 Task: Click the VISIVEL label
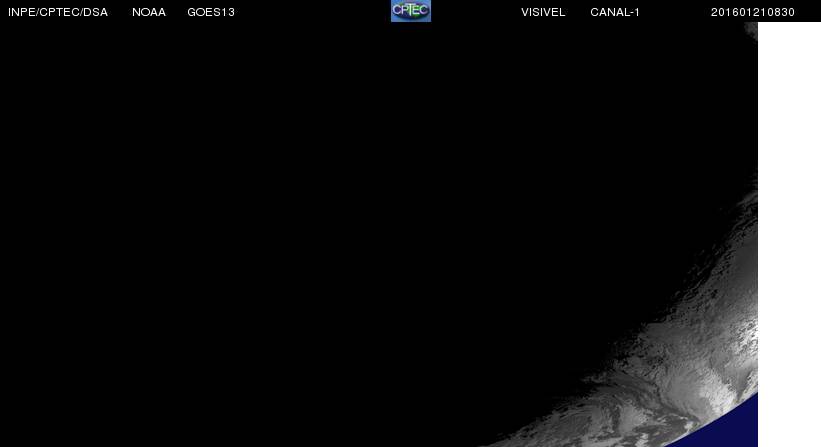[x=543, y=13]
